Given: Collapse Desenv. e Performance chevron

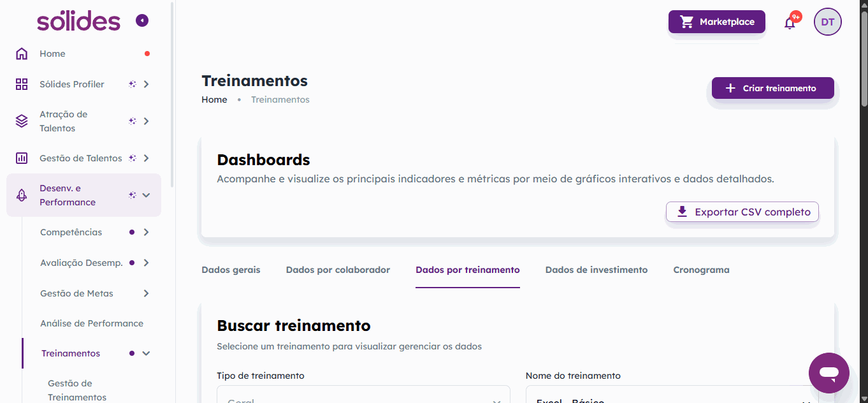Looking at the screenshot, I should (x=146, y=195).
